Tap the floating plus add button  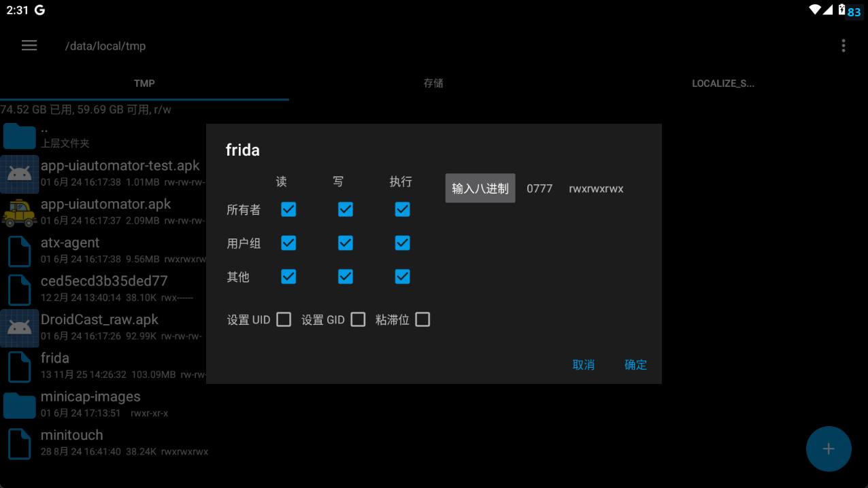829,449
